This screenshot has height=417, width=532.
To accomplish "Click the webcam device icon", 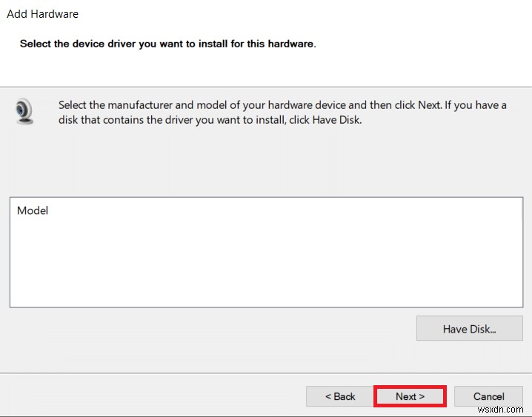I will click(24, 112).
